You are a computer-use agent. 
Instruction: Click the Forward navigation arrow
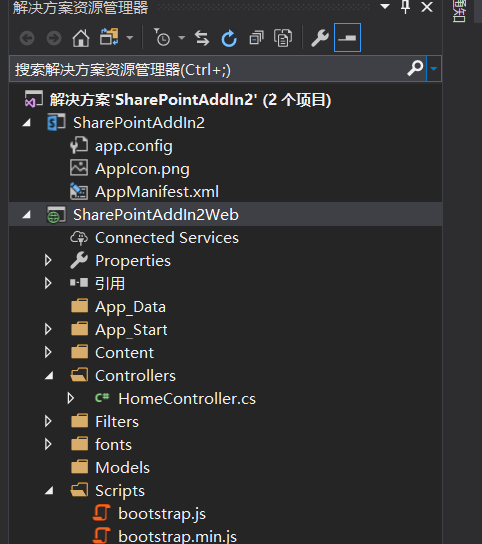coord(54,38)
